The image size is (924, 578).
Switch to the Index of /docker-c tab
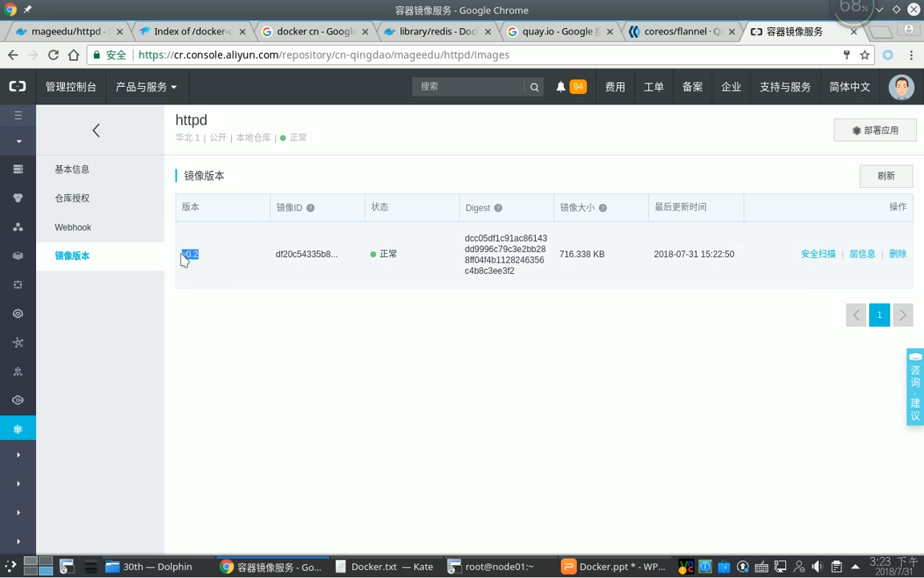(192, 31)
